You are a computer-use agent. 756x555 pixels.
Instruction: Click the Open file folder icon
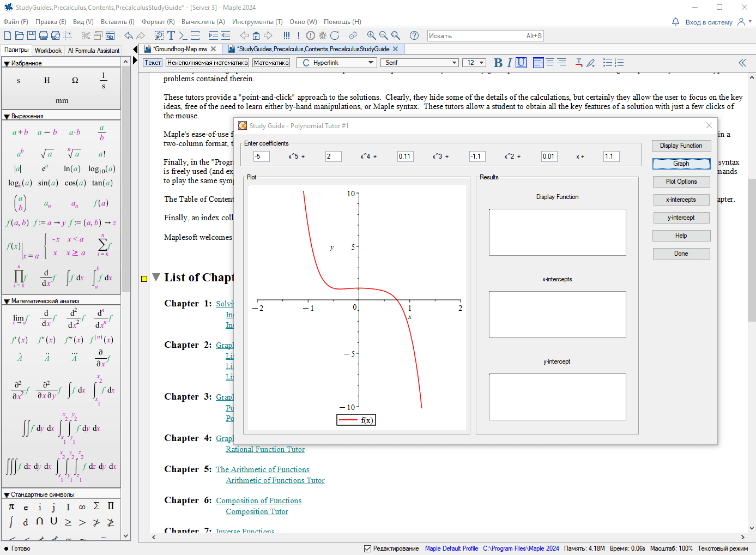click(20, 35)
